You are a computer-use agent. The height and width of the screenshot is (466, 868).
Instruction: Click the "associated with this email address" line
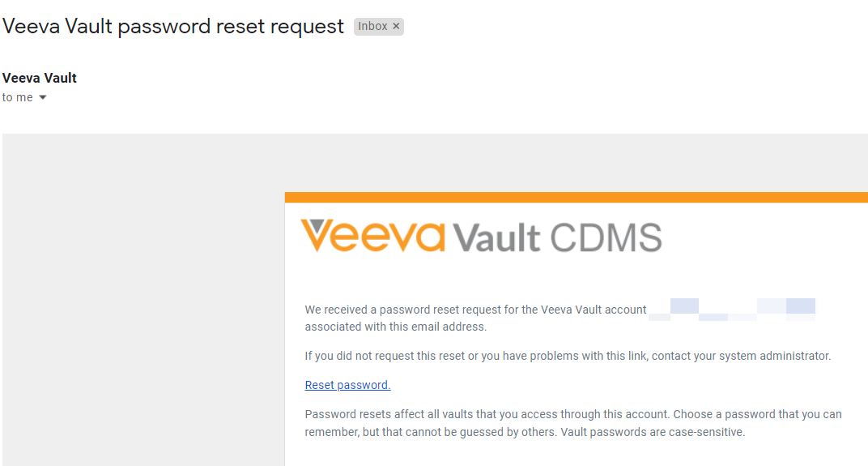[395, 327]
